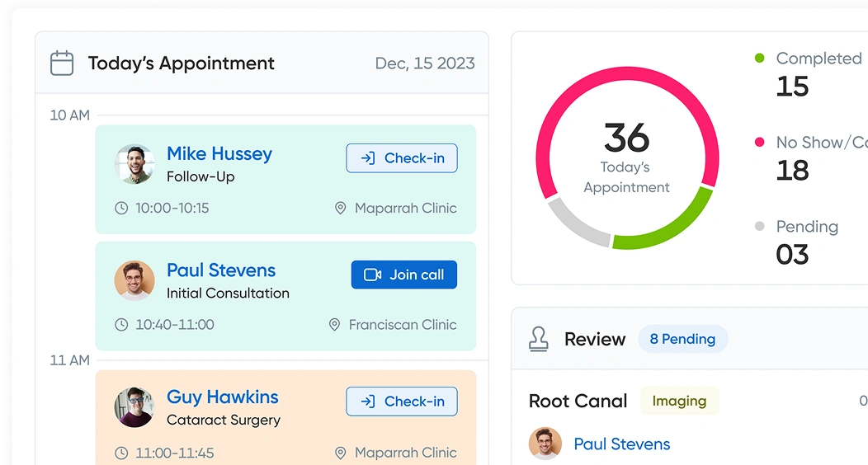Click the Imaging tag on Root Canal
868x465 pixels.
point(679,401)
